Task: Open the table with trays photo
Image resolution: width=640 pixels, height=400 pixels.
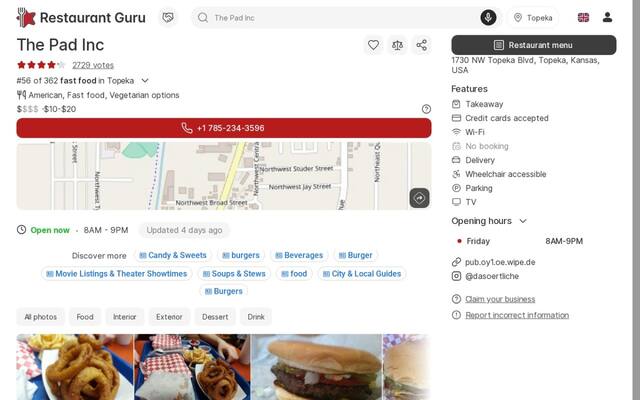Action: pos(193,367)
